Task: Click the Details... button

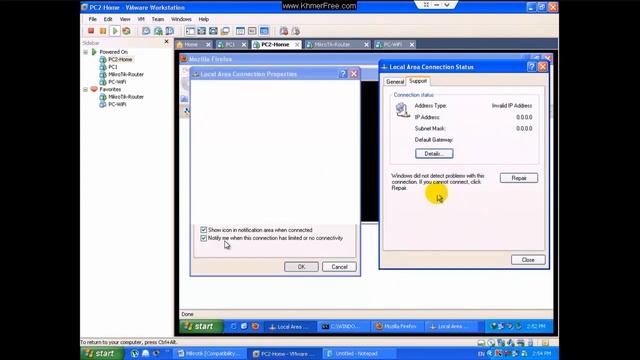Action: point(434,153)
